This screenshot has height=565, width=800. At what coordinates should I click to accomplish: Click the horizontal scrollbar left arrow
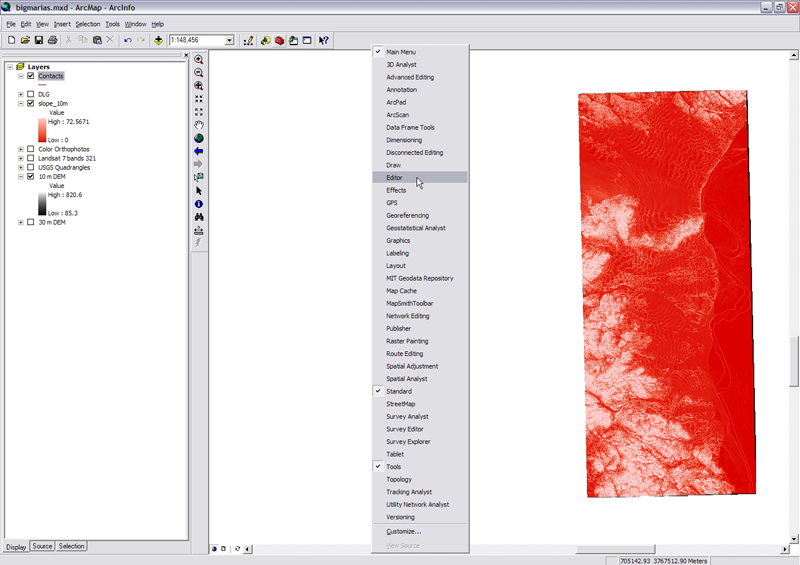tap(248, 549)
